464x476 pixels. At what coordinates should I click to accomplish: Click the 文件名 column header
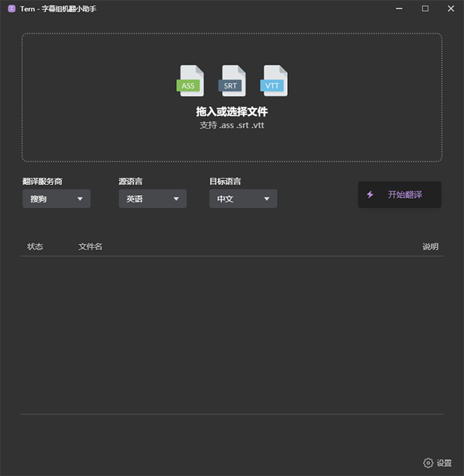(91, 247)
